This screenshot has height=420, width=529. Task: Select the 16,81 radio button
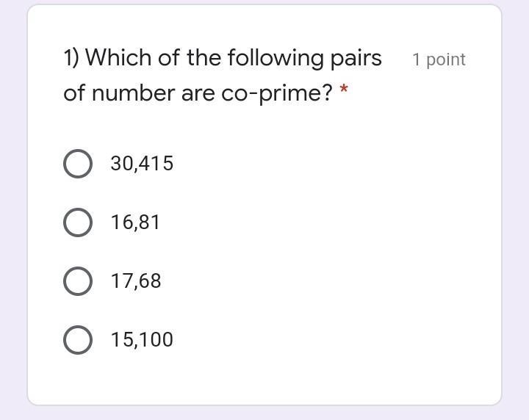(x=78, y=222)
